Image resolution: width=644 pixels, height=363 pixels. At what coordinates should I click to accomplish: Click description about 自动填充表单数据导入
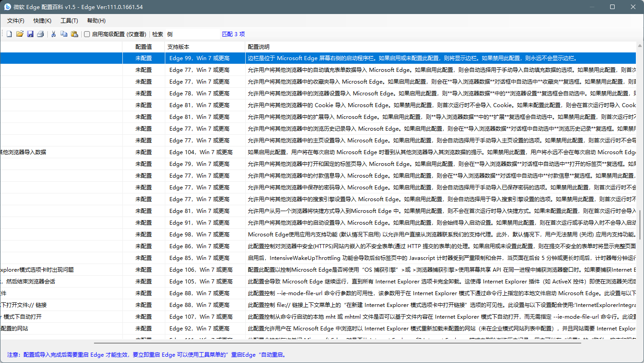click(441, 70)
